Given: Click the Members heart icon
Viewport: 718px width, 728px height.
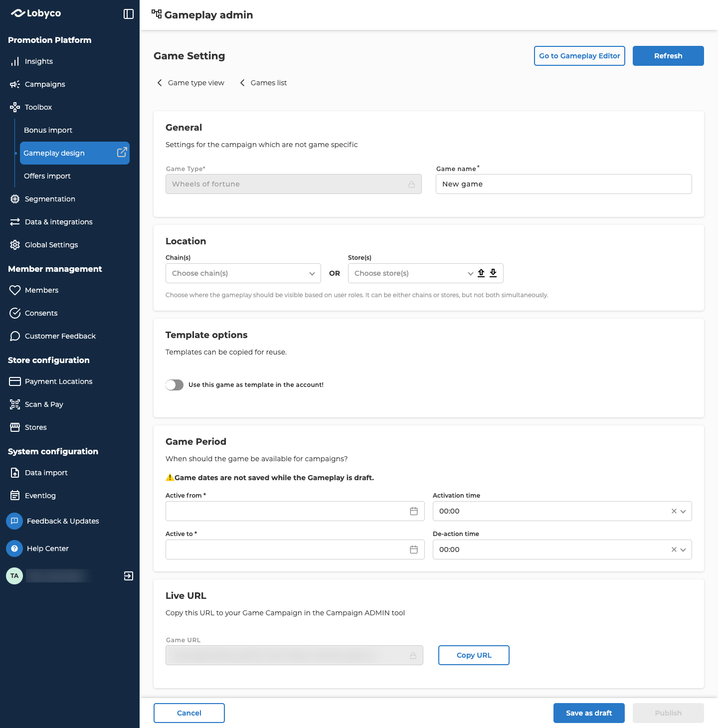Looking at the screenshot, I should coord(15,290).
